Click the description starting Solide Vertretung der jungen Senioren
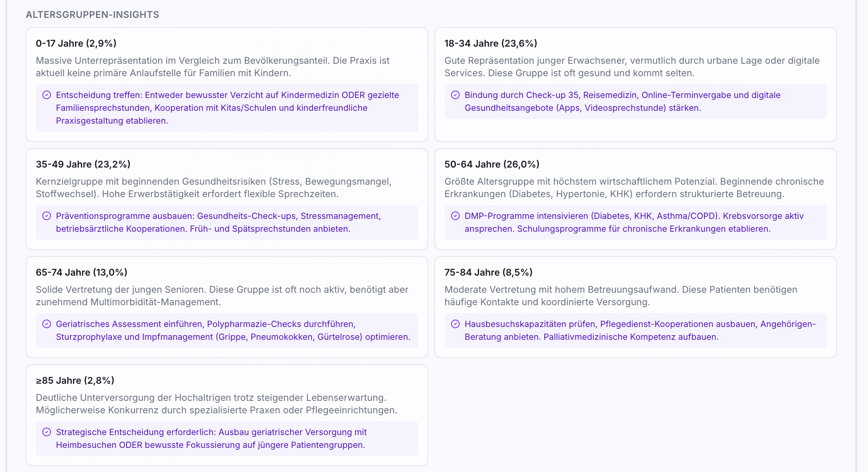868x472 pixels. [x=222, y=296]
